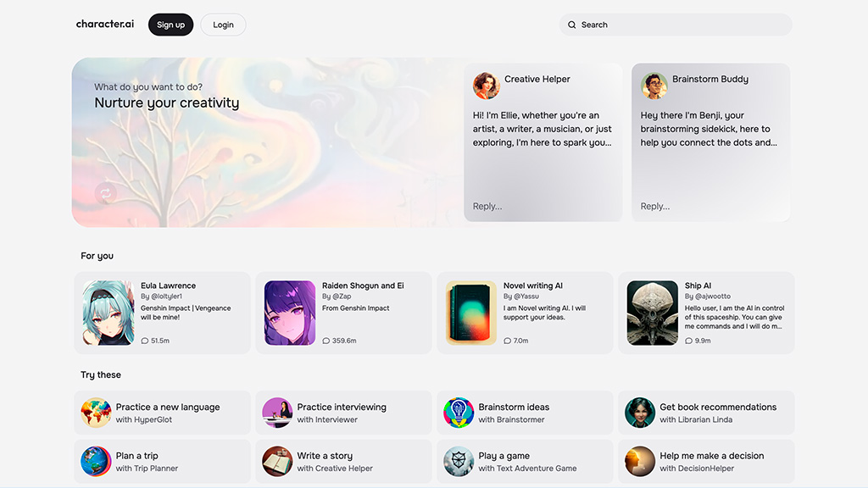Click the Sign up button

pyautogui.click(x=170, y=25)
